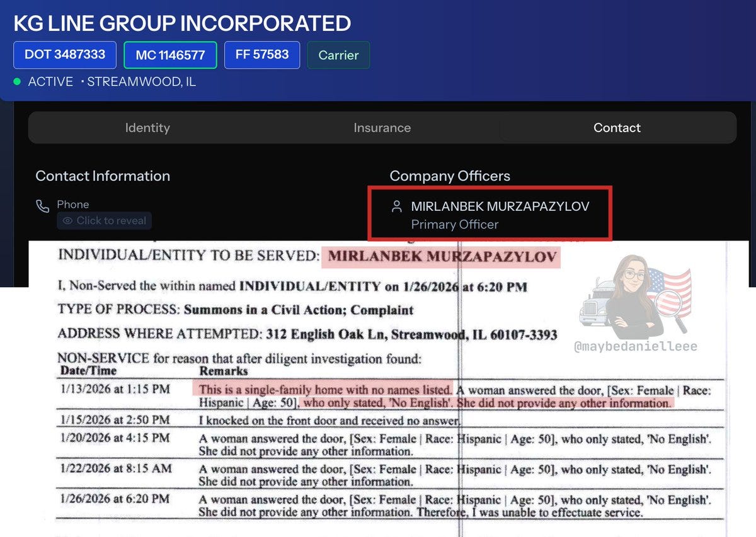The image size is (756, 537).
Task: Click the STREAMWOOD, IL location text
Action: tap(141, 82)
